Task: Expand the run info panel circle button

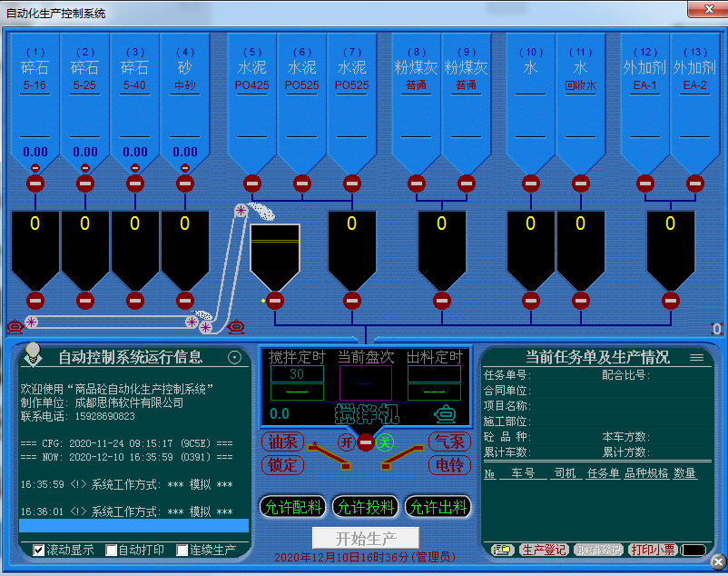Action: [235, 357]
